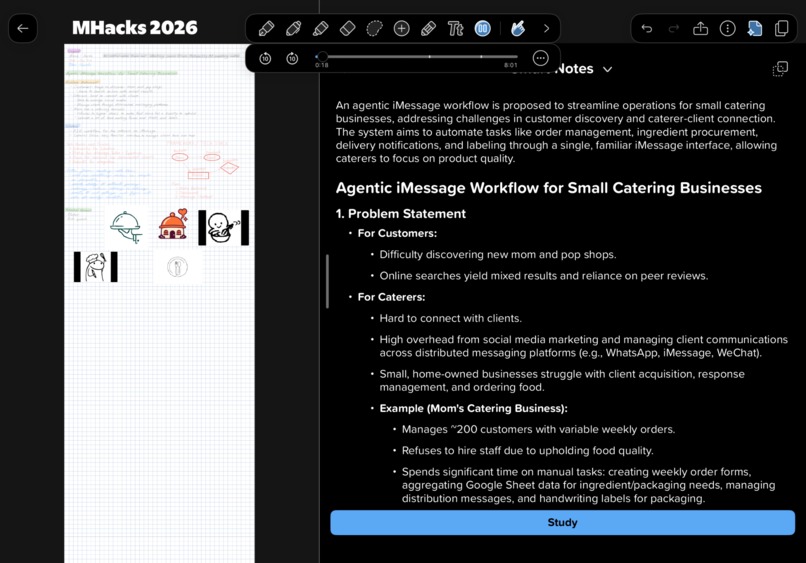This screenshot has width=806, height=563.
Task: Toggle the AI notes summary panel
Action: pos(755,28)
